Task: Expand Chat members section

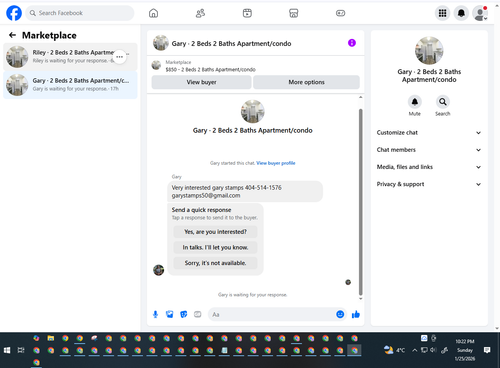Action: [x=429, y=150]
